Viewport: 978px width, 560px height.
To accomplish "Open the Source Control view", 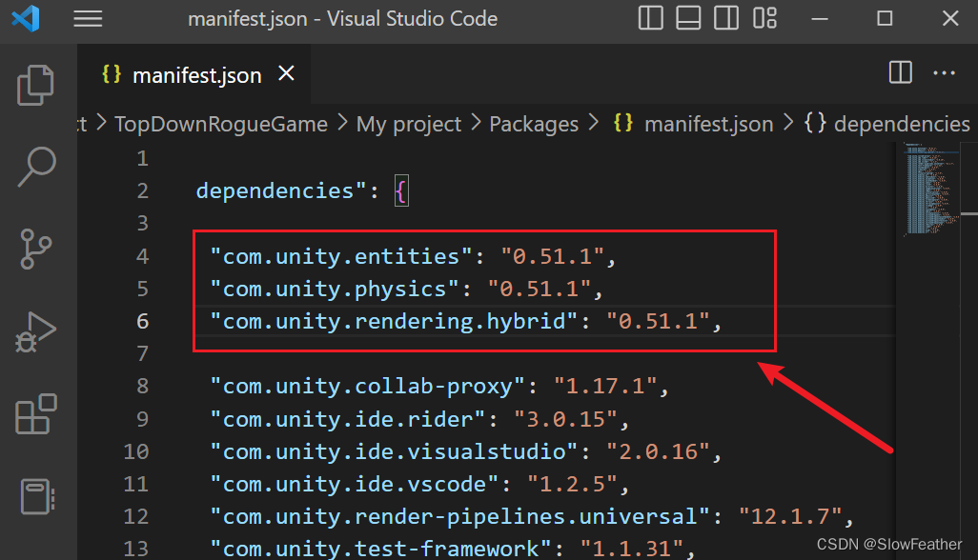I will 35,249.
